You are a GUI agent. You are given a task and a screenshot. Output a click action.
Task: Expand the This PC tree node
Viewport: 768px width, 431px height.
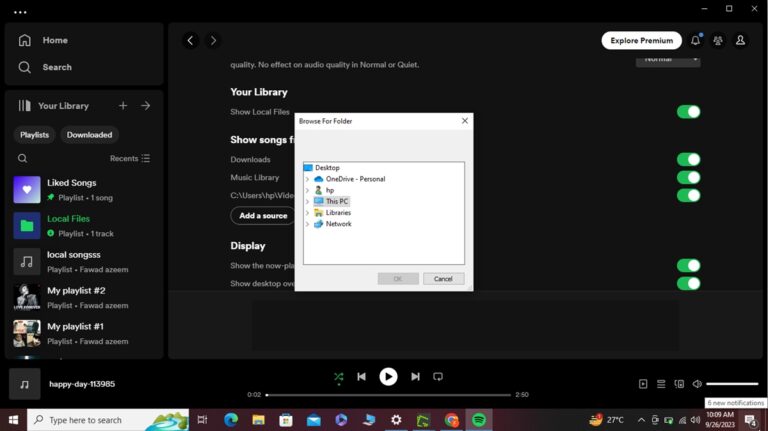[308, 201]
